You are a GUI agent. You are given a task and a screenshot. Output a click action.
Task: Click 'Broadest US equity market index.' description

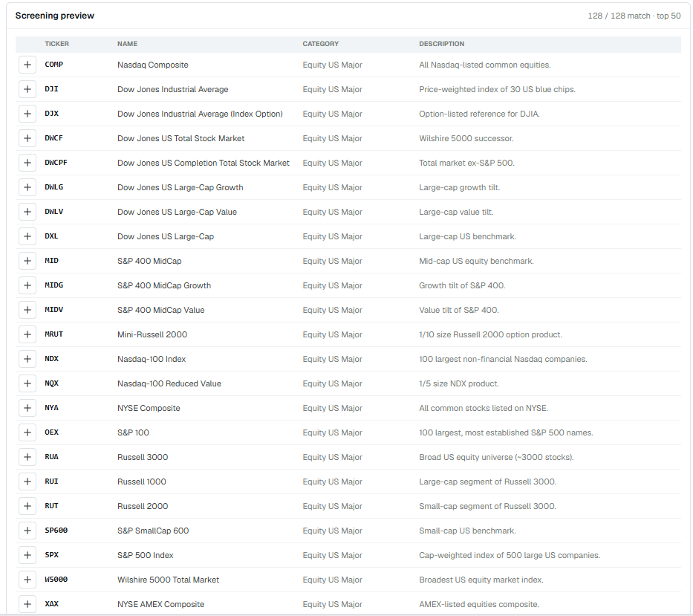tap(481, 580)
